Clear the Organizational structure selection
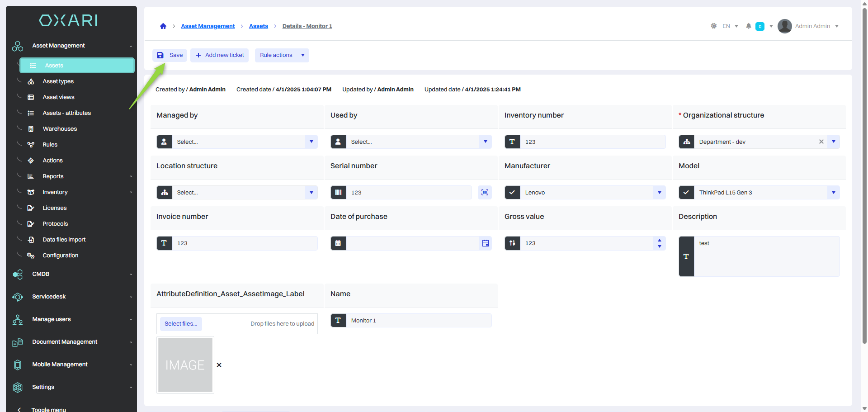868x412 pixels. click(821, 142)
